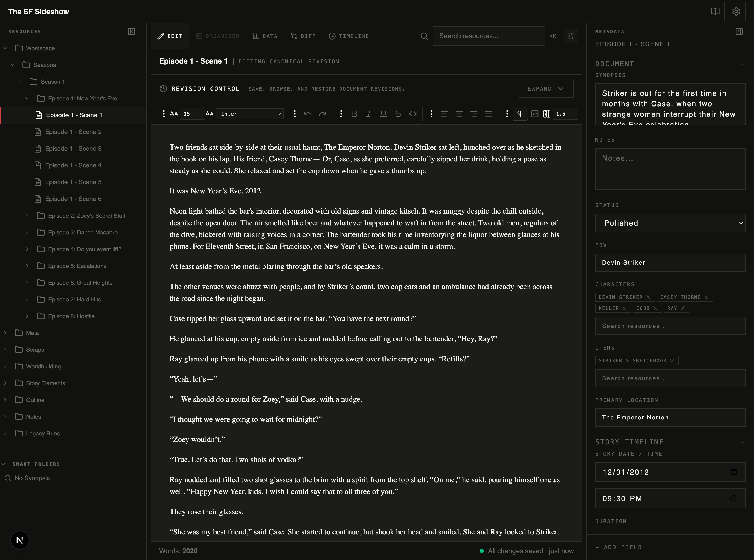Click the line spacing ruler icon
Viewport: 754px width, 560px height.
coord(546,114)
